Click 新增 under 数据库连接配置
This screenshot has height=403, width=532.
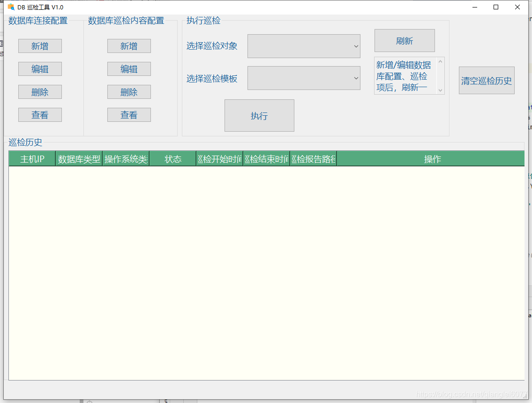[x=40, y=46]
